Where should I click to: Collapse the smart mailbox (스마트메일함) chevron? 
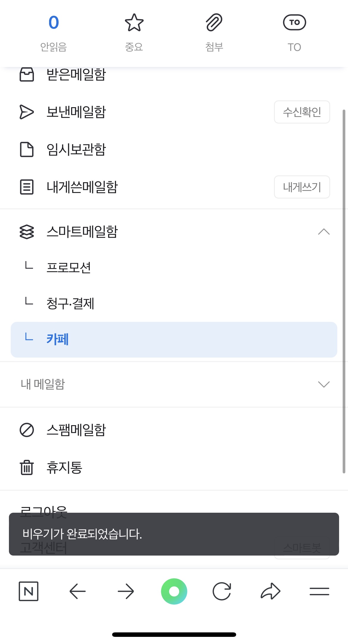click(x=324, y=232)
